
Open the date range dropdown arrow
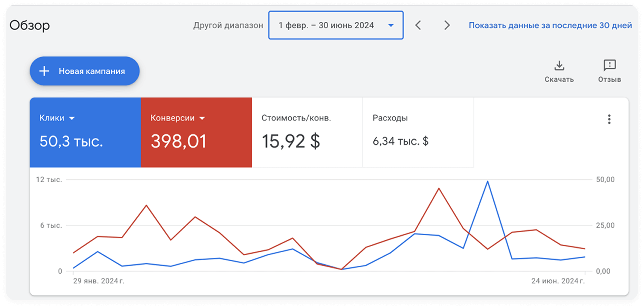tap(391, 25)
